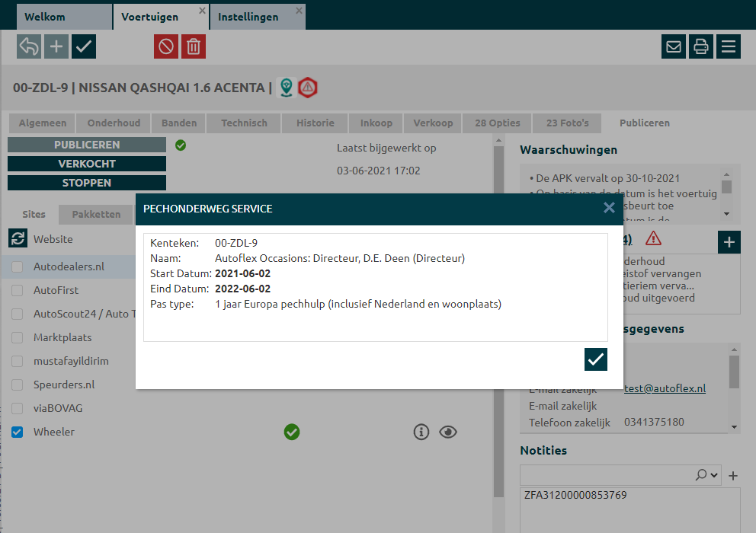Image resolution: width=756 pixels, height=533 pixels.
Task: Open the hamburger menu icon
Action: pos(729,46)
